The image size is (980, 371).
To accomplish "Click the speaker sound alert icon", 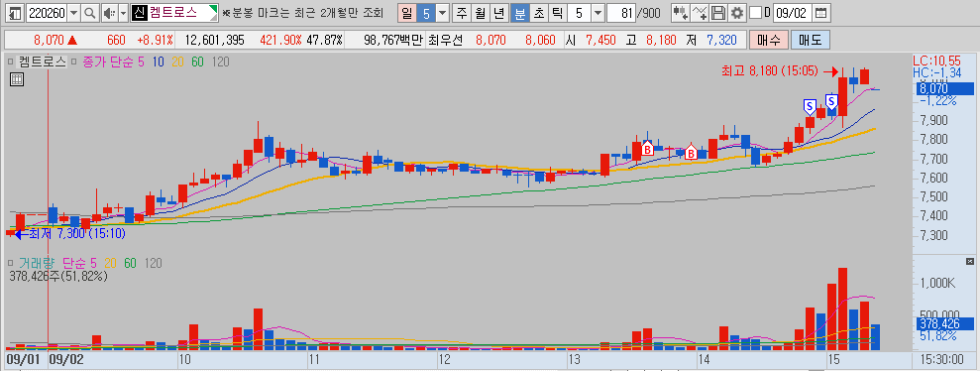I will (x=109, y=13).
